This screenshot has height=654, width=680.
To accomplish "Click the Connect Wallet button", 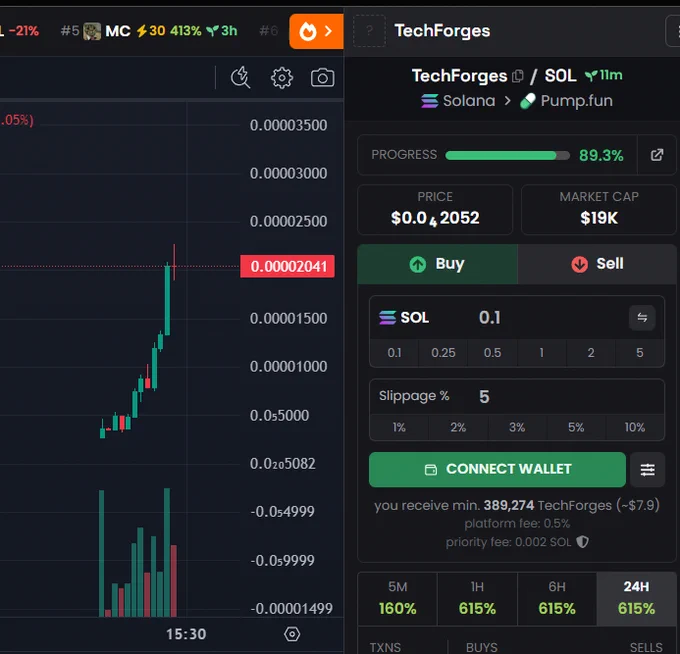I will [497, 470].
